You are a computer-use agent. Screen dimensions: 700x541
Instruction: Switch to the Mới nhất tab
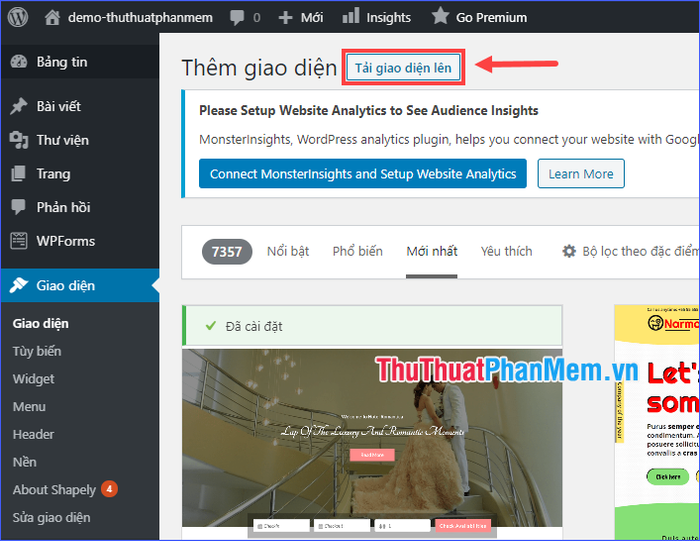(432, 251)
